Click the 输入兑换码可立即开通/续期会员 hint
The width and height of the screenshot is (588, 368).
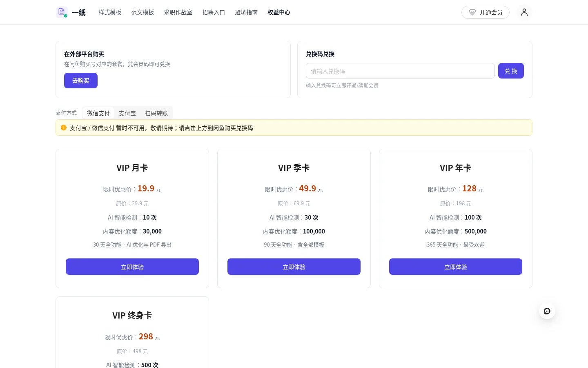tap(342, 85)
